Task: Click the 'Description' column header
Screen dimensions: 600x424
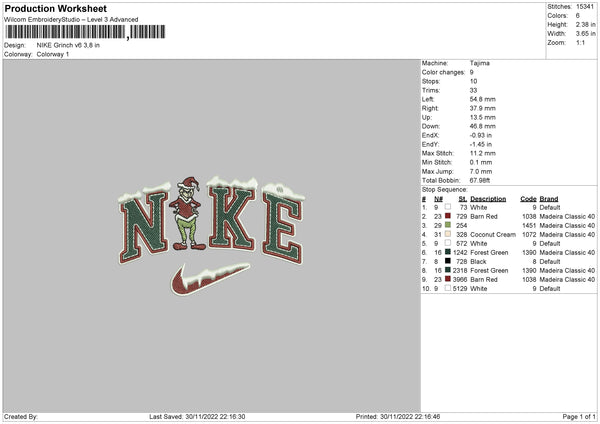Action: (x=488, y=199)
